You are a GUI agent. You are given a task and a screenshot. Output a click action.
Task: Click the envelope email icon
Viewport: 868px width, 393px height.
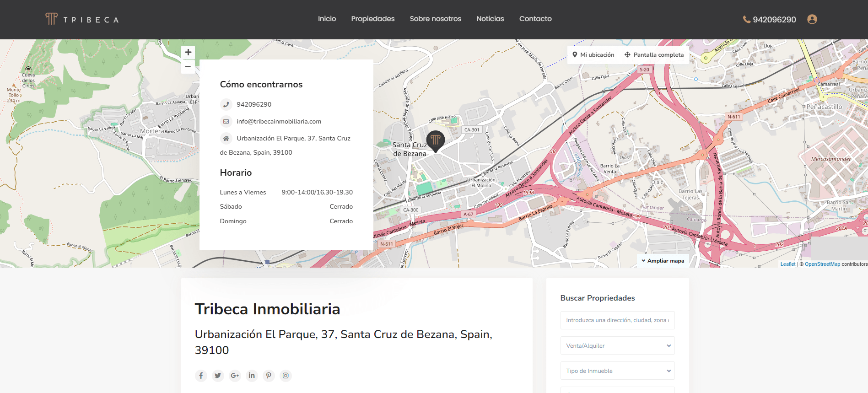[x=226, y=121]
